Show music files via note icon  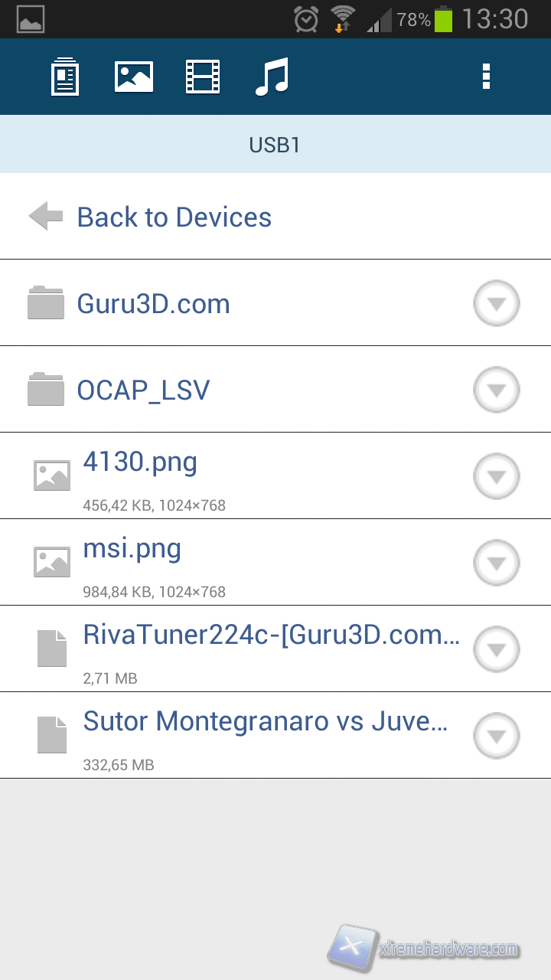272,77
